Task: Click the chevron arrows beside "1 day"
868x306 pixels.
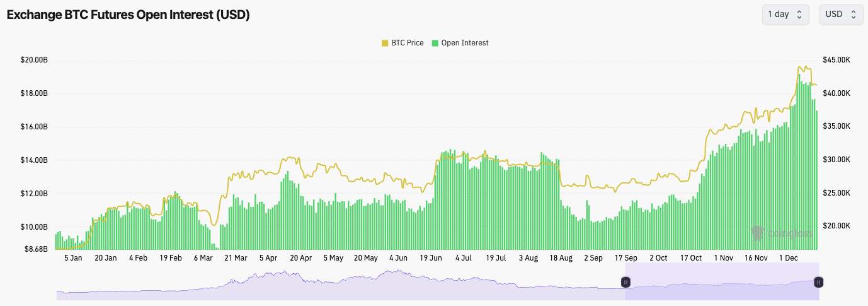Action: pyautogui.click(x=799, y=15)
